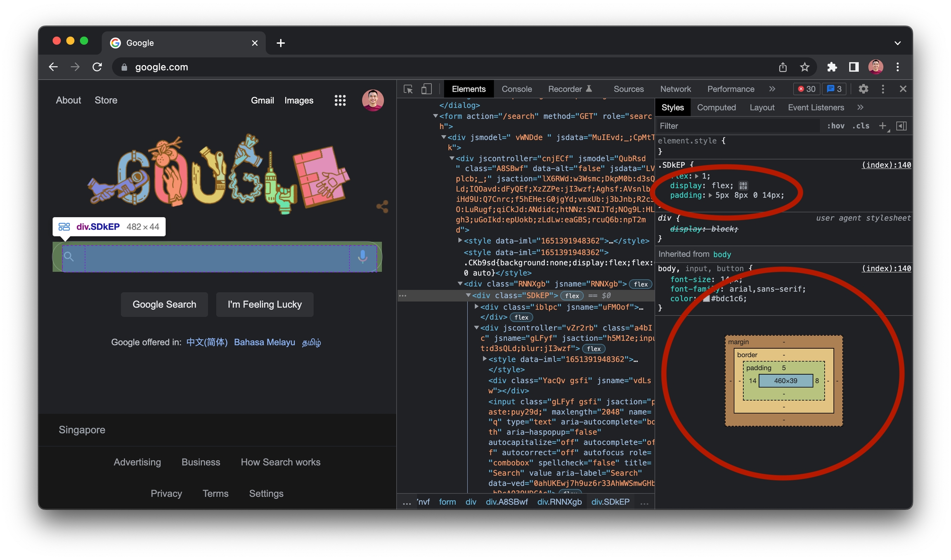Open the Chrome profile avatar in toolbar
This screenshot has width=951, height=560.
click(x=876, y=67)
